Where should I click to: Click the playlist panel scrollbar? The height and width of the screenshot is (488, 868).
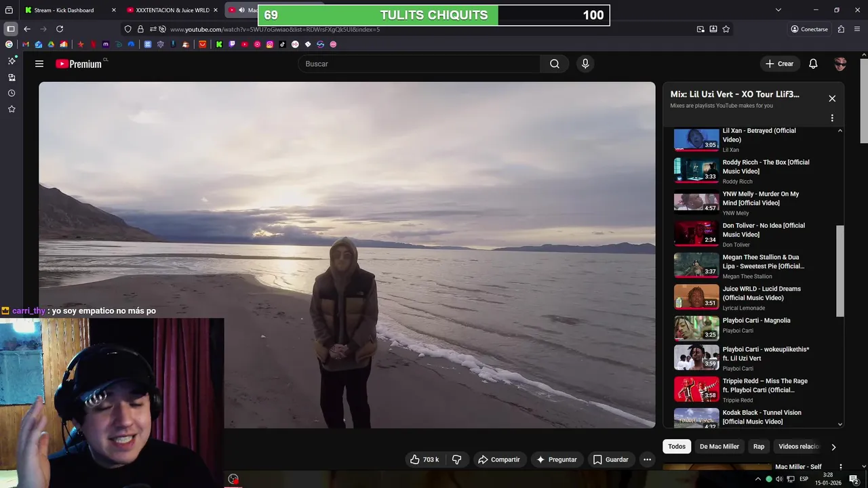tap(840, 271)
